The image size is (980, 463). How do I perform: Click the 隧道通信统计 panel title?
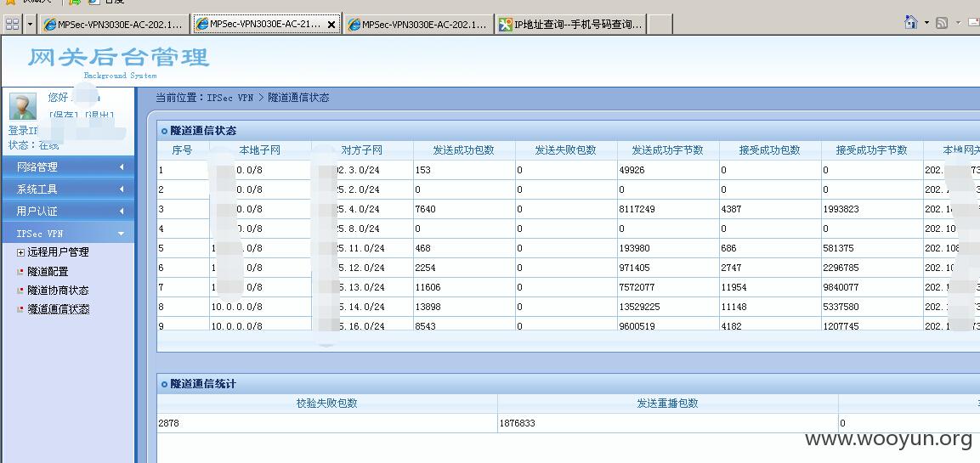[x=203, y=384]
